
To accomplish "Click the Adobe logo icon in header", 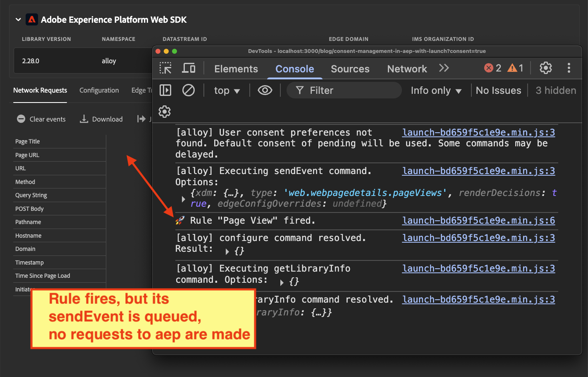I will click(32, 19).
